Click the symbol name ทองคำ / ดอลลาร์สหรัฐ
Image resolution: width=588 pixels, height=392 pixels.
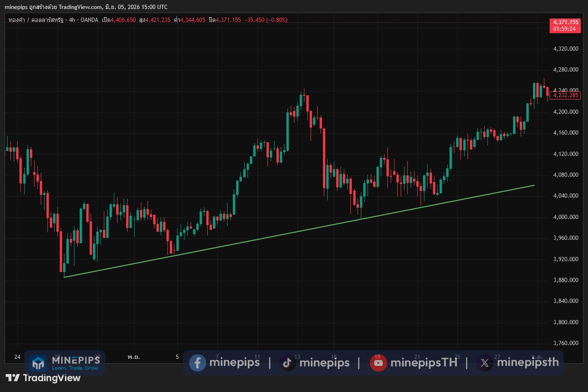point(35,20)
